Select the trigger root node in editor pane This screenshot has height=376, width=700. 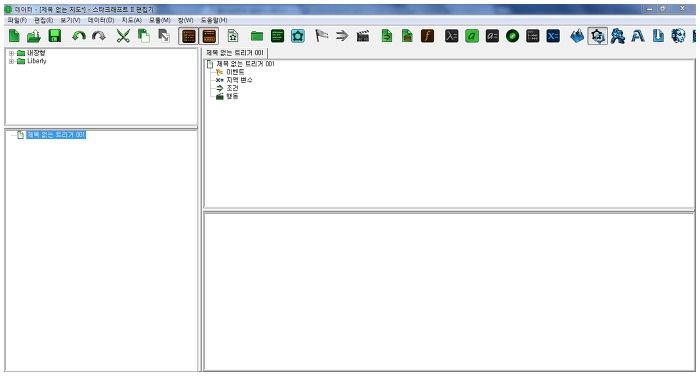[x=245, y=64]
